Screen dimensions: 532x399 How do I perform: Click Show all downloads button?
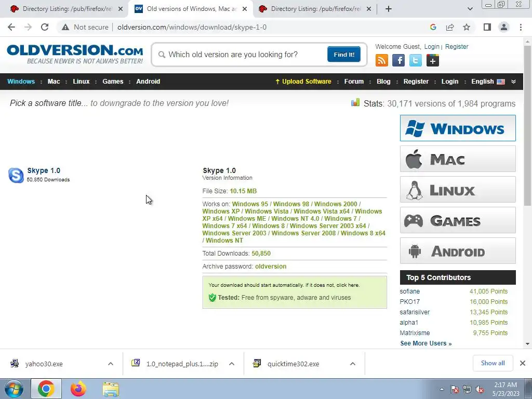tap(493, 363)
